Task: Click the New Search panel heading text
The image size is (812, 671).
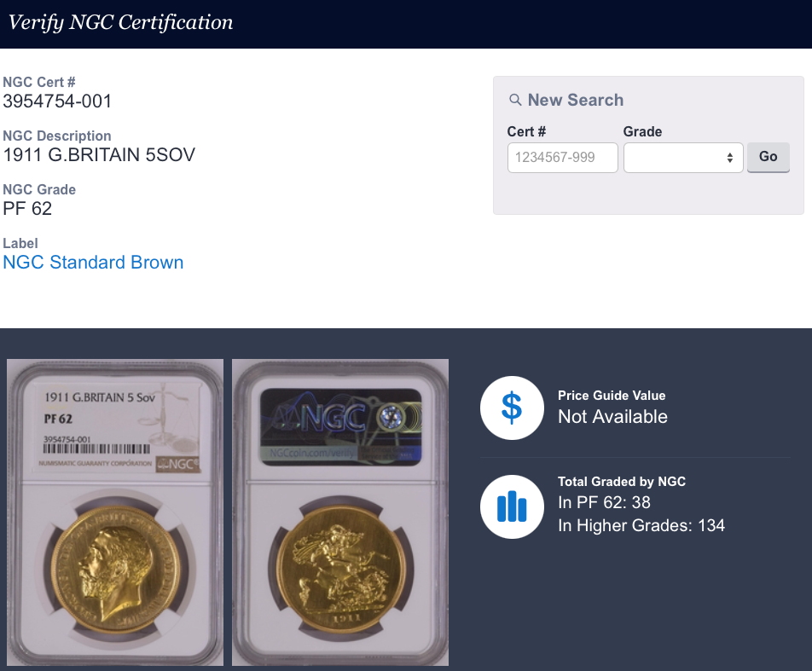Action: point(575,101)
